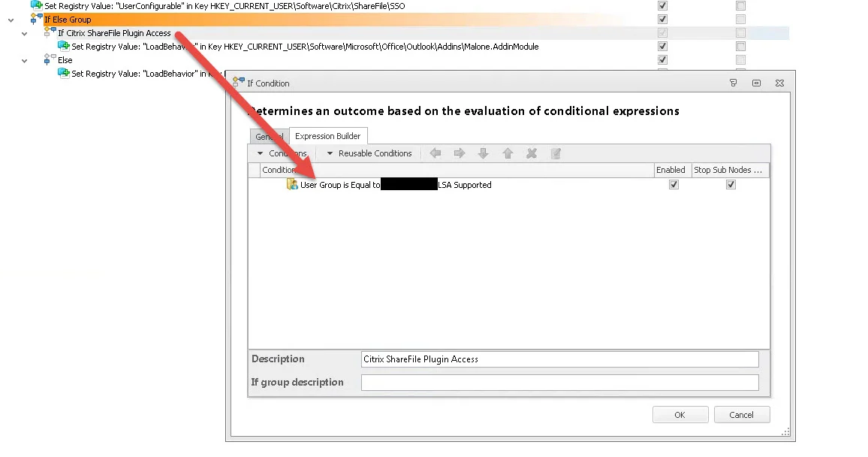
Task: Click the User Group condition icon
Action: pos(292,184)
